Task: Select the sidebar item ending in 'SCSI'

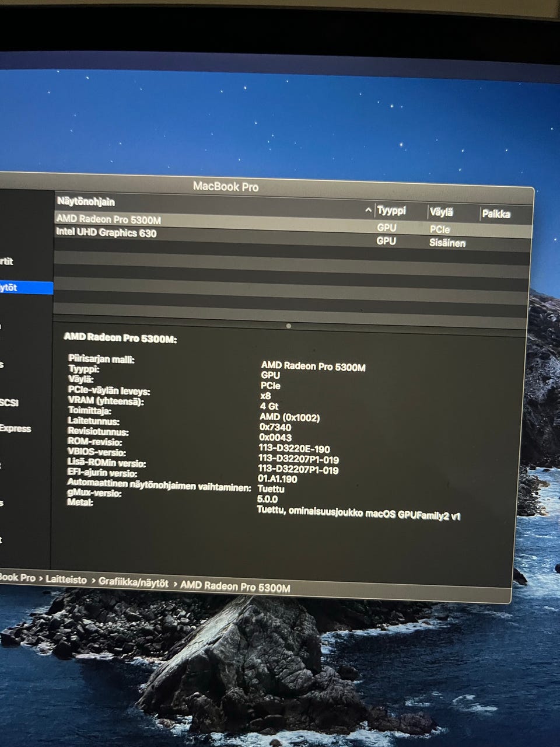Action: pos(9,403)
